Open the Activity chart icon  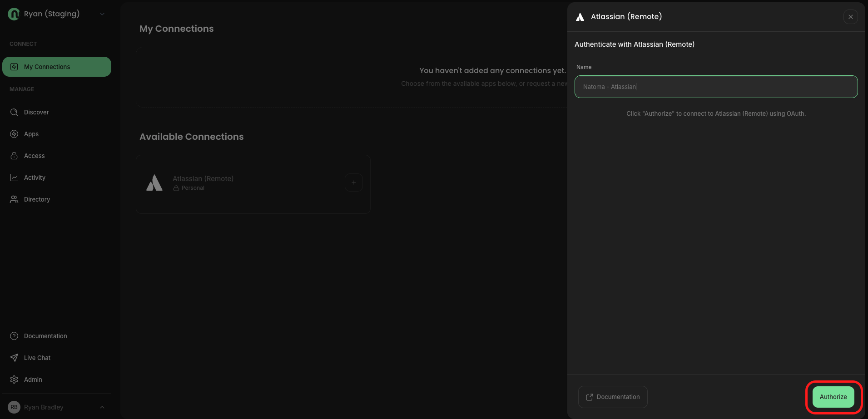coord(14,177)
